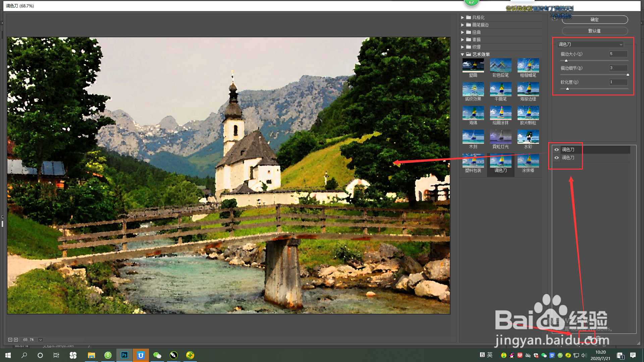Click the 默认值 button

click(x=595, y=31)
